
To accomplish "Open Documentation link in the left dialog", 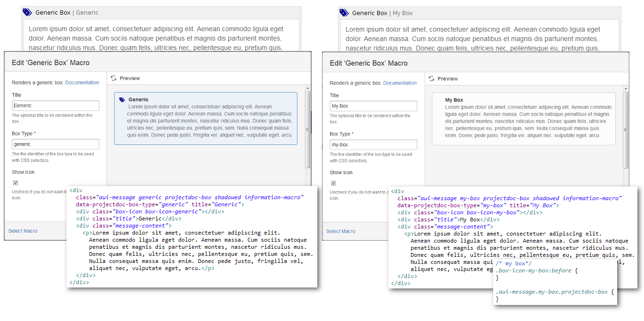I will (82, 83).
